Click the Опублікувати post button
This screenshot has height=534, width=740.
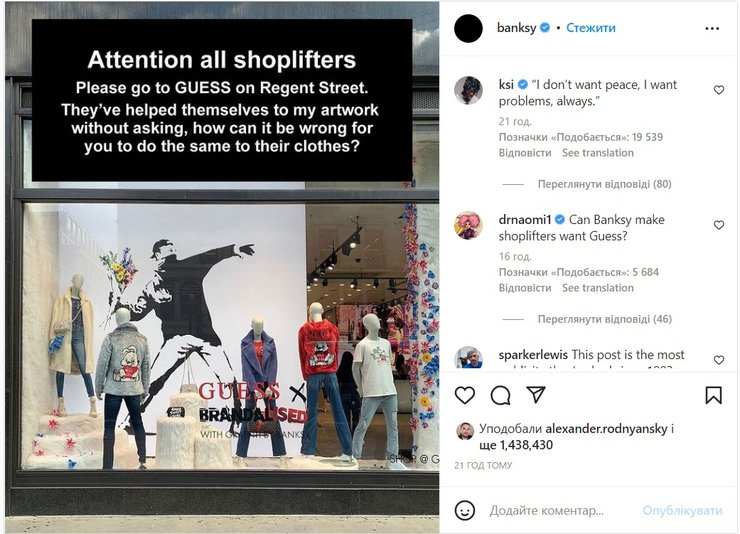pyautogui.click(x=682, y=510)
